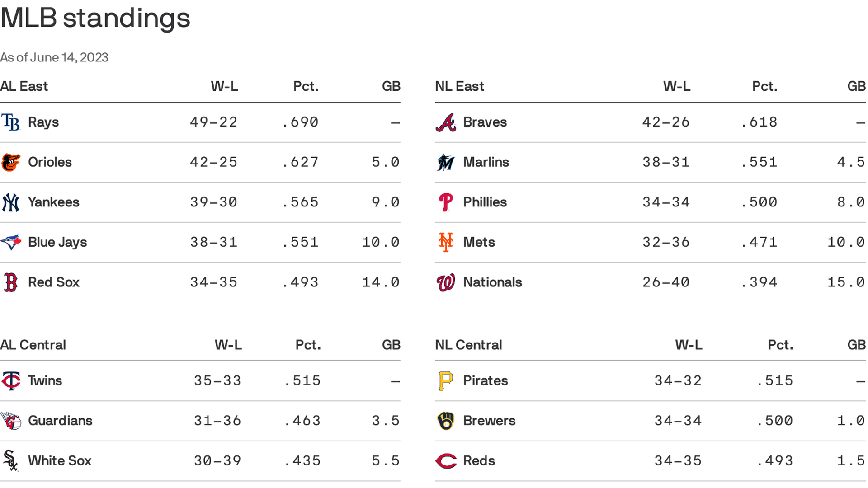Click the AL East division header
868x488 pixels.
coord(24,86)
